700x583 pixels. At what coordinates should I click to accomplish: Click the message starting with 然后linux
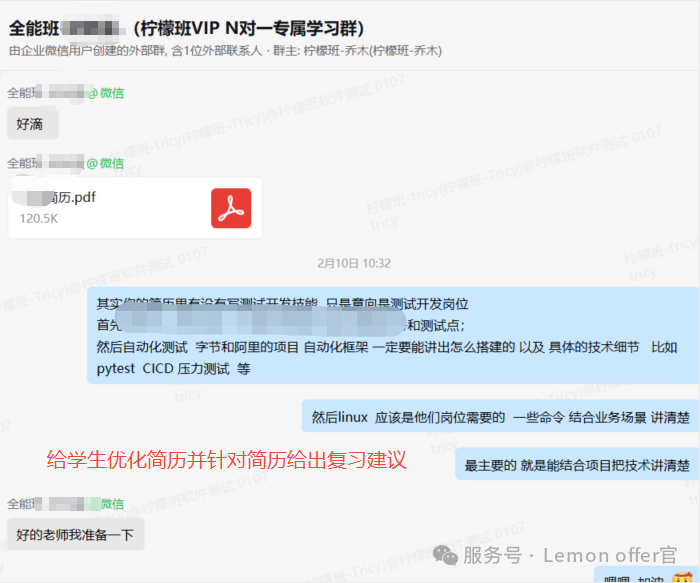click(x=500, y=417)
